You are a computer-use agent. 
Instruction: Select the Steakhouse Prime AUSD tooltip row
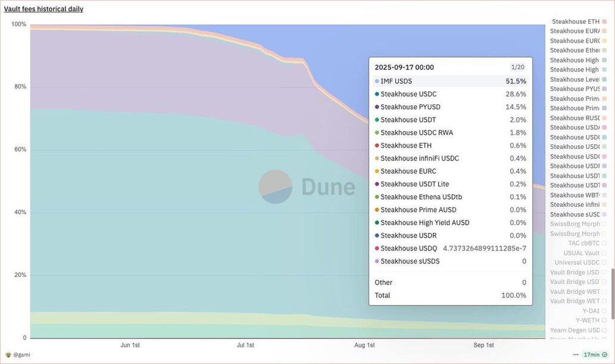(x=451, y=210)
